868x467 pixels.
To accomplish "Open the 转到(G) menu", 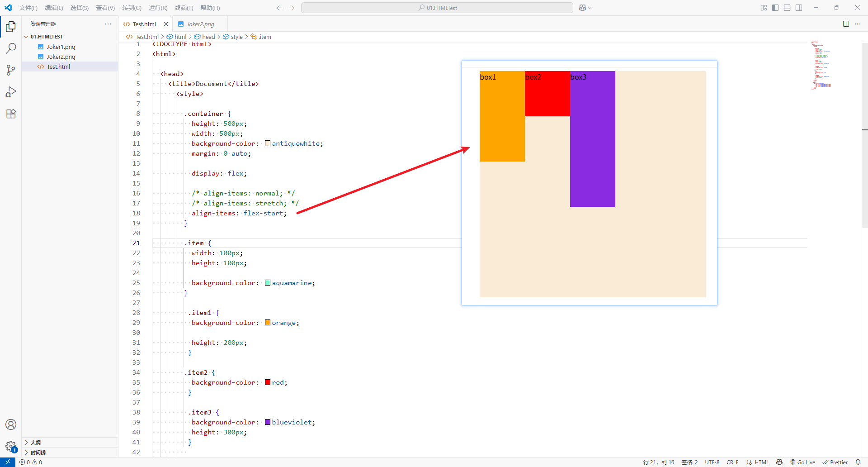I will (132, 8).
